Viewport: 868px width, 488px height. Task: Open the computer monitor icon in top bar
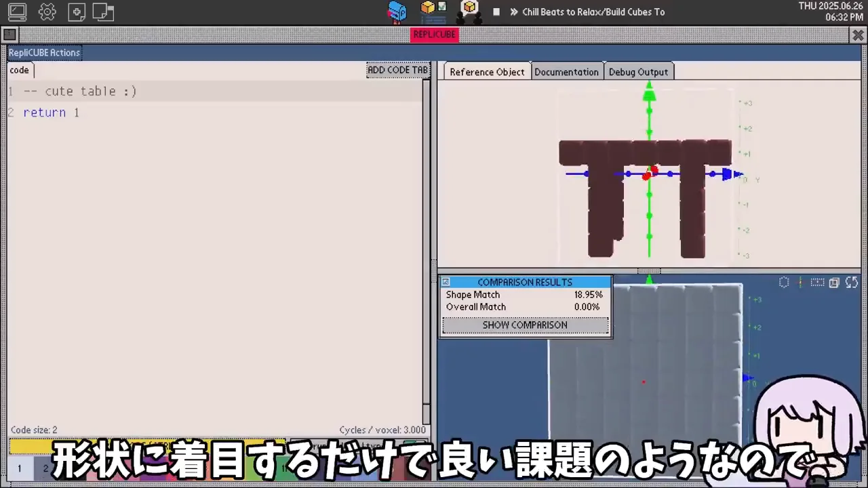(17, 12)
